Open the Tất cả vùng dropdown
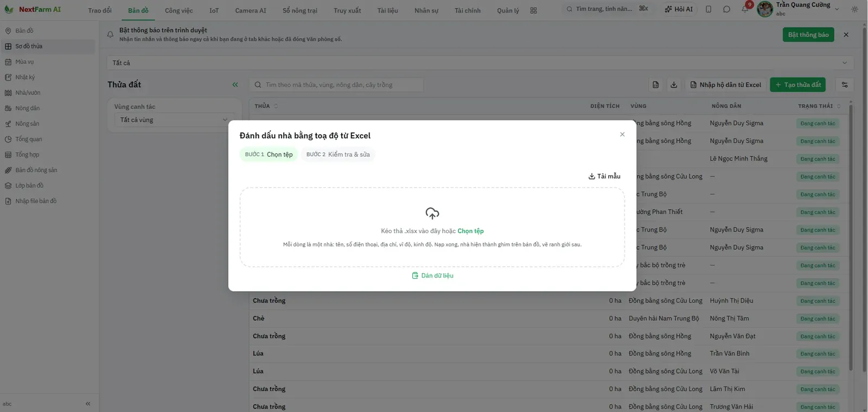This screenshot has width=868, height=412. [x=174, y=120]
